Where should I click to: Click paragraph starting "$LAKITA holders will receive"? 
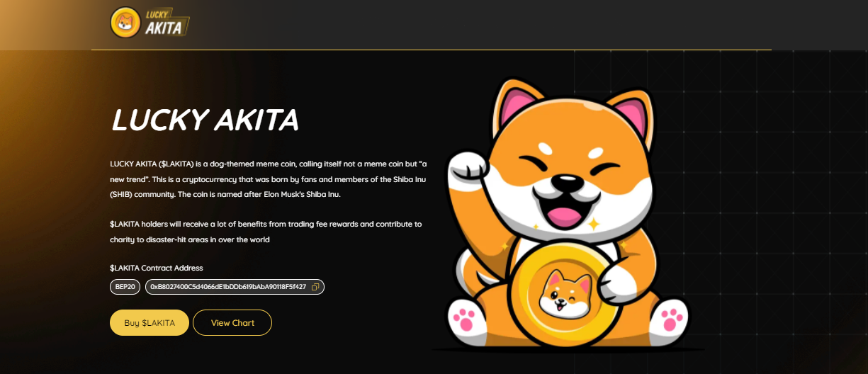266,232
